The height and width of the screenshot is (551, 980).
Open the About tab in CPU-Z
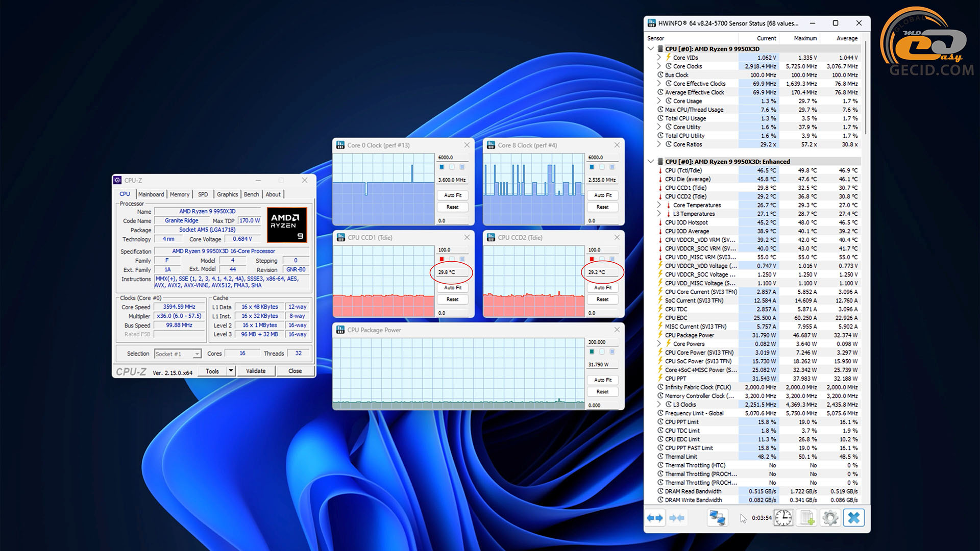[273, 194]
